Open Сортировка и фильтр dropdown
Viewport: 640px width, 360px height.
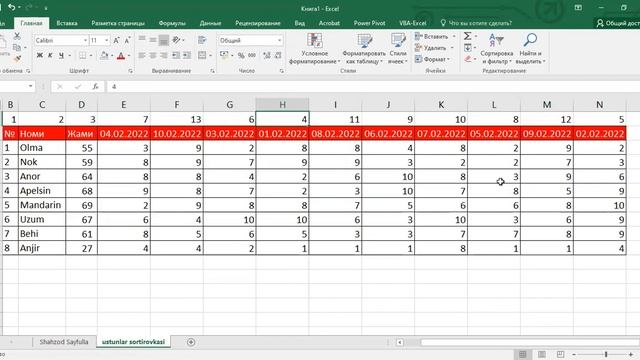tap(496, 49)
